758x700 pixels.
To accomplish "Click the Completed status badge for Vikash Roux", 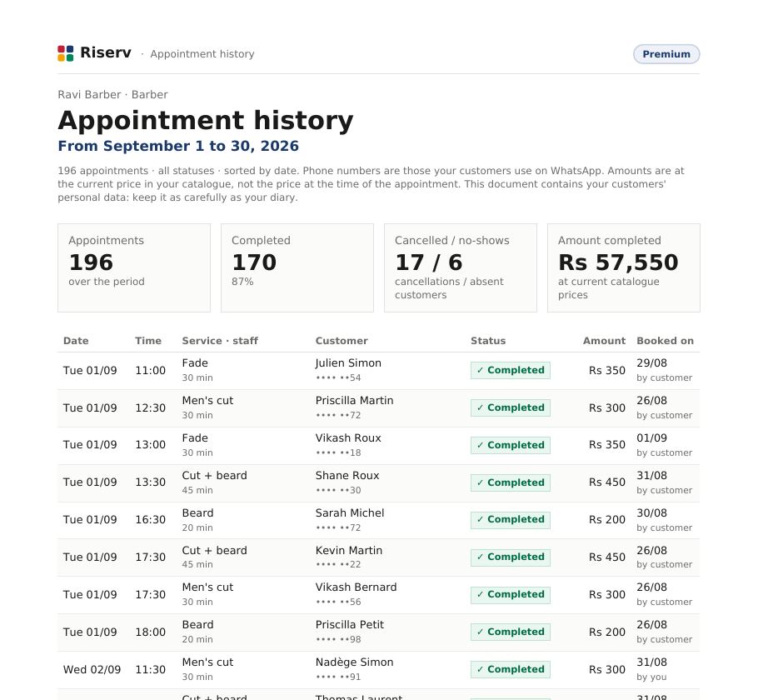I will [x=510, y=445].
